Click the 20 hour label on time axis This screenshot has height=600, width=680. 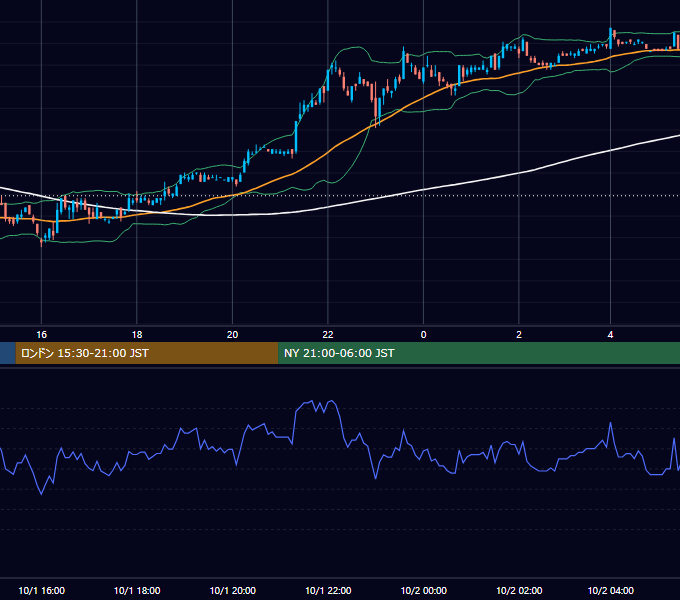(232, 335)
